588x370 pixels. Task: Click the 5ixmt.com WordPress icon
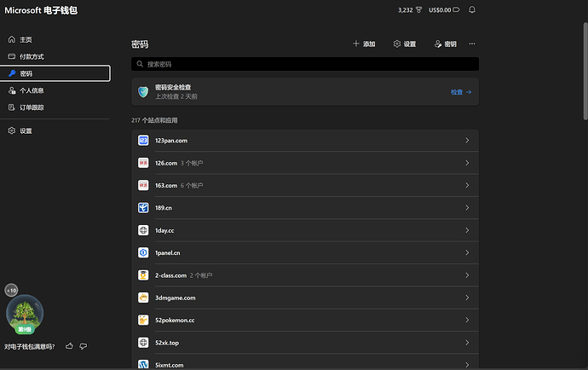pos(143,364)
